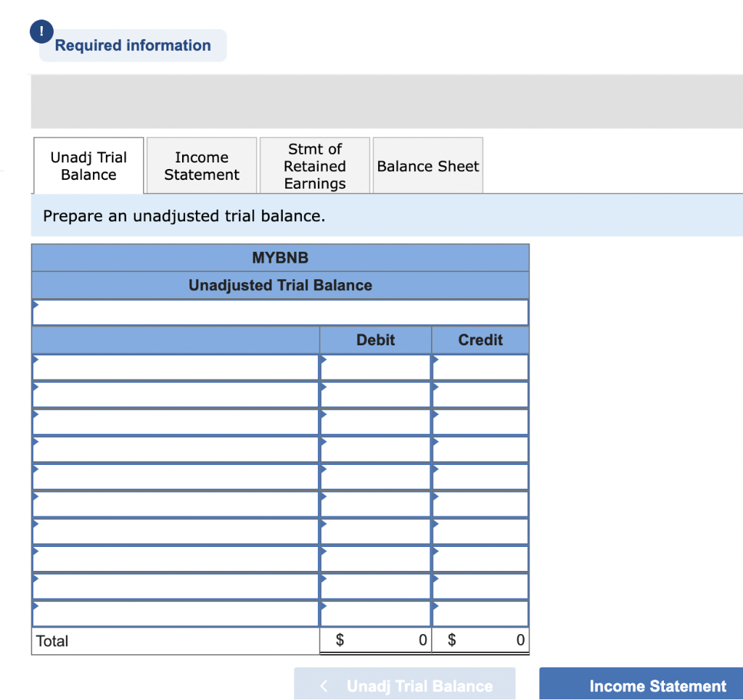This screenshot has width=743, height=700.
Task: Select the fifth row Credit amount field
Action: click(480, 477)
